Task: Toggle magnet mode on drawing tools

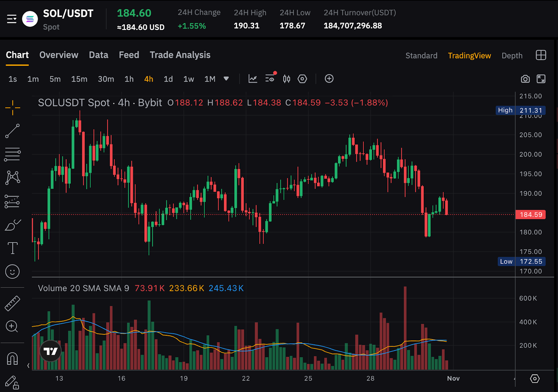Action: 13,358
